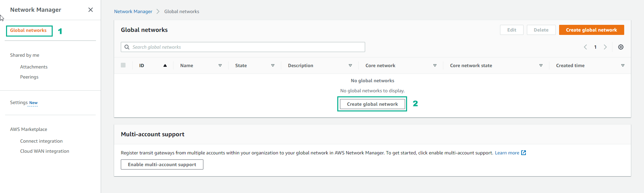Click the AWS Marketplace sidebar heading
This screenshot has width=644, height=193.
tap(29, 129)
